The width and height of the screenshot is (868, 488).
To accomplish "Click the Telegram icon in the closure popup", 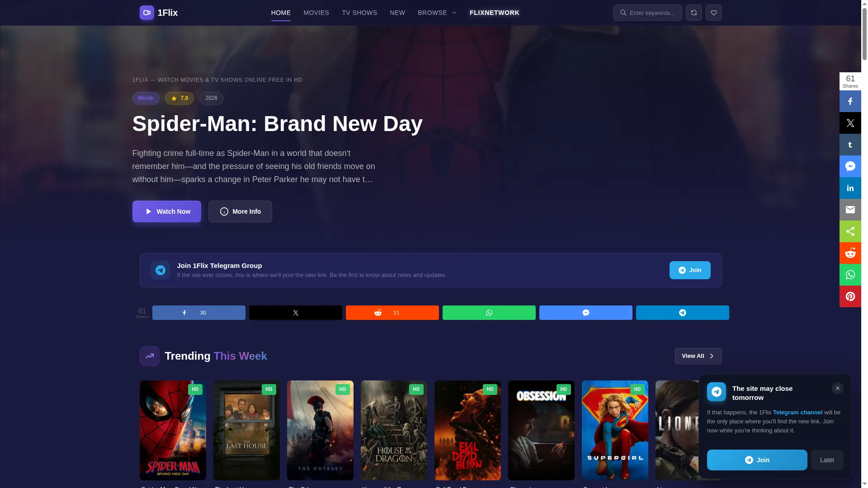I will [x=717, y=392].
